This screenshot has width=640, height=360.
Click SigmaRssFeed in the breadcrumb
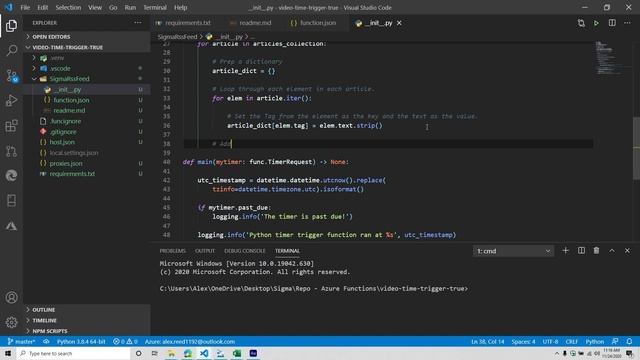coord(177,37)
